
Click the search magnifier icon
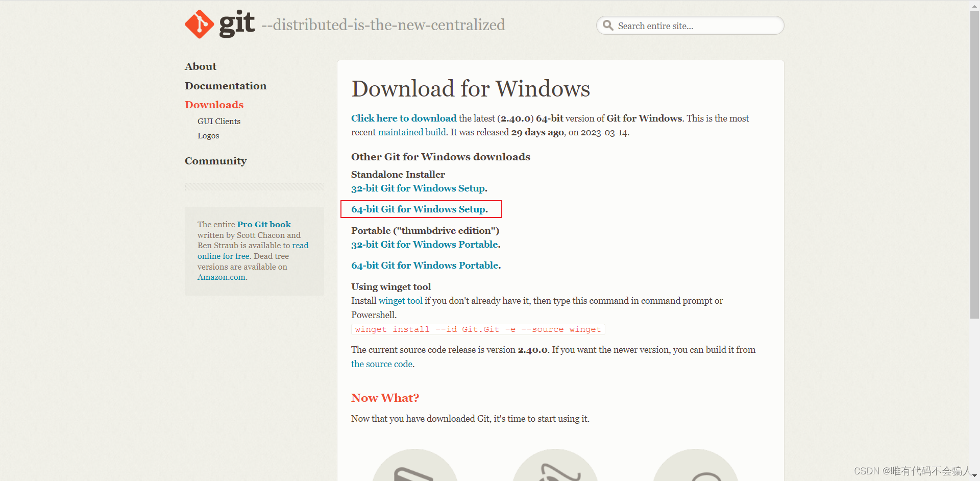(607, 26)
